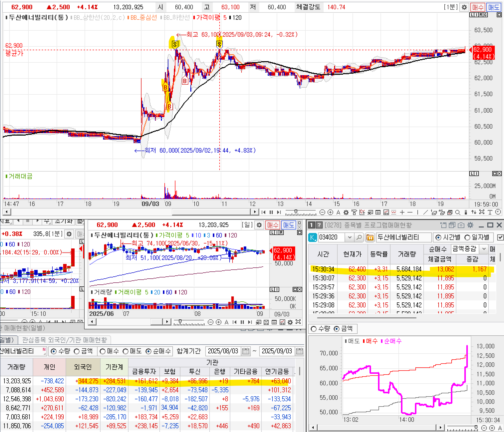Expand the 금액증감 dropdown

pyautogui.click(x=484, y=249)
